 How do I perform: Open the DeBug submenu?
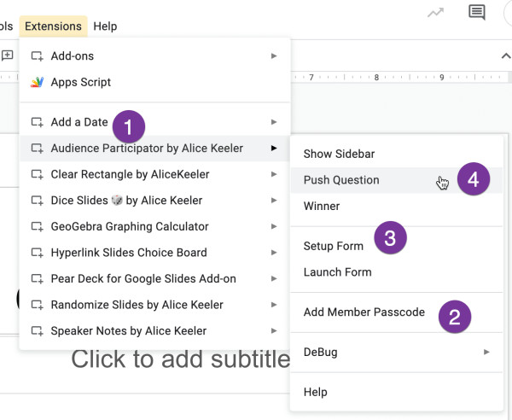click(397, 352)
